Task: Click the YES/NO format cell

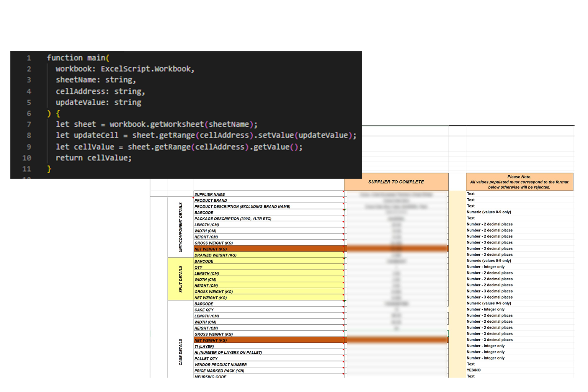Action: [474, 370]
